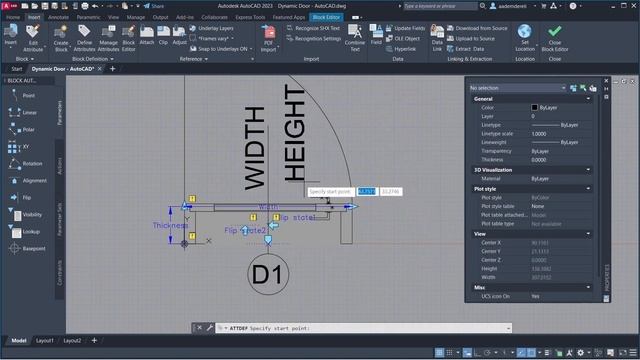640x360 pixels.
Task: Click the keyword search field
Action: [x=440, y=6]
